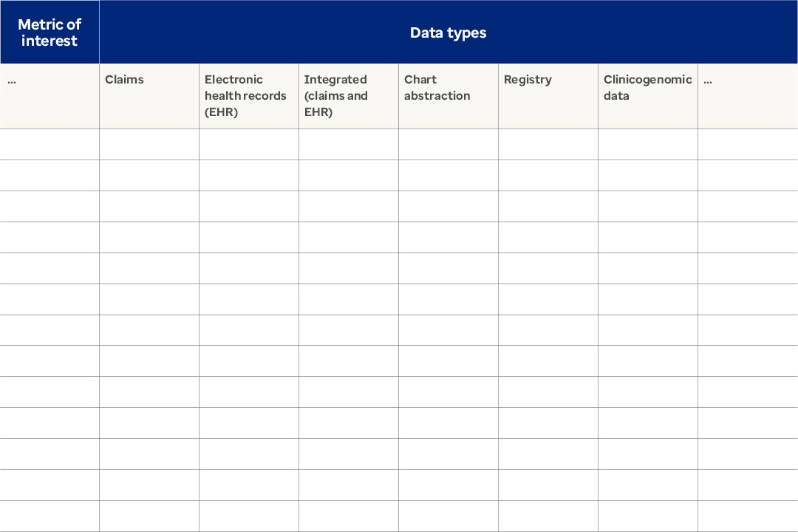Click first empty cell under Registry column
The image size is (798, 532).
pyautogui.click(x=548, y=144)
